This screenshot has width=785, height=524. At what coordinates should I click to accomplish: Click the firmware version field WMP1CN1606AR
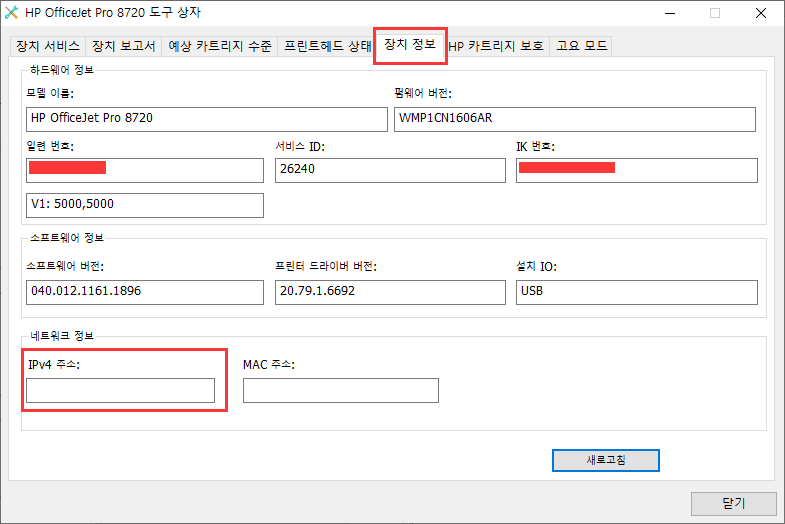pos(575,119)
